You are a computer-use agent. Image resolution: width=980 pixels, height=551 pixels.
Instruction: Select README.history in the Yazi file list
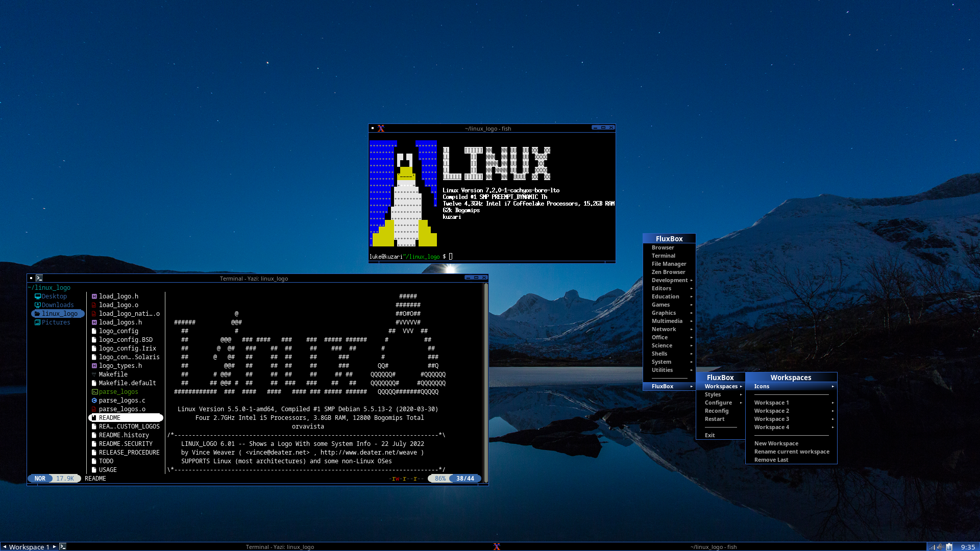point(126,435)
